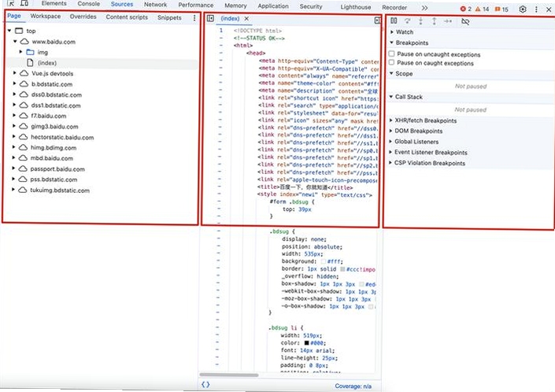This screenshot has width=555, height=392.
Task: Click the top frame icon in tree
Action: tap(19, 31)
